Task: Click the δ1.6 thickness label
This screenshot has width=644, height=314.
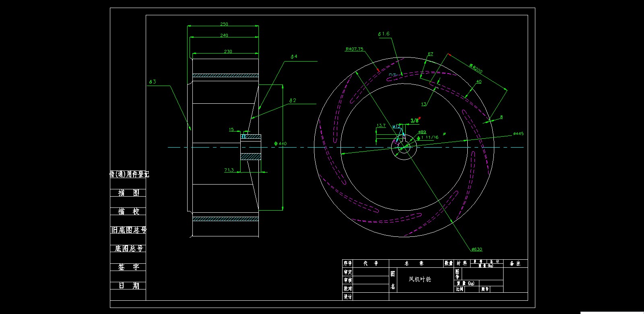Action: [x=384, y=34]
